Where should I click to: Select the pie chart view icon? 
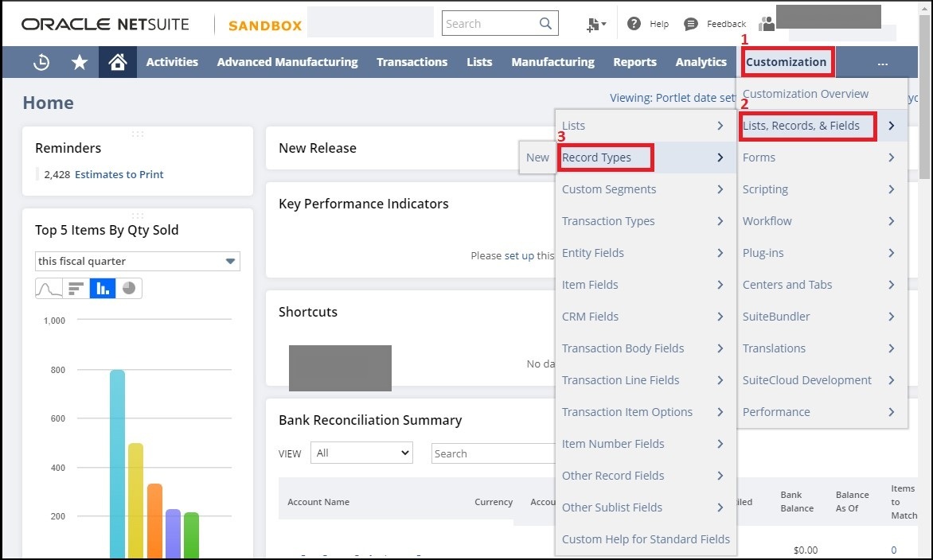tap(128, 288)
